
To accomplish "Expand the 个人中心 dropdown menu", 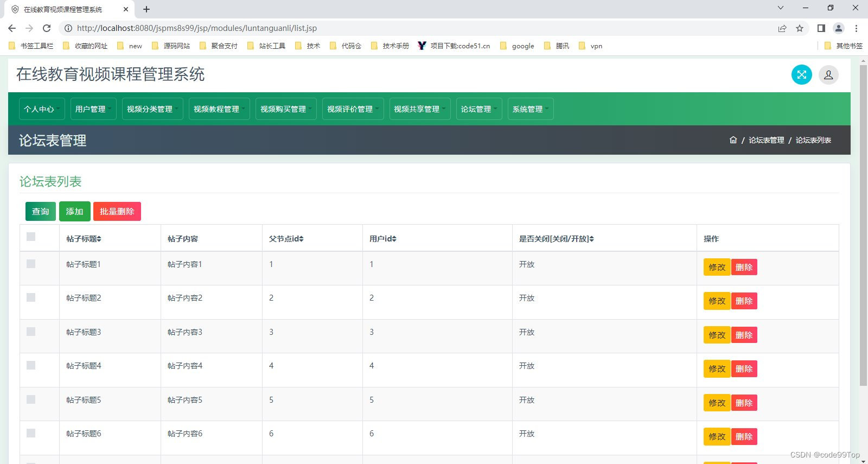I will (x=42, y=109).
